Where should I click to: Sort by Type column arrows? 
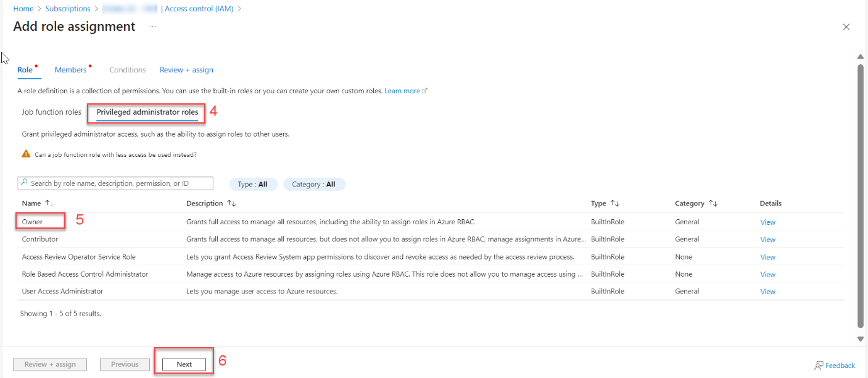(615, 203)
